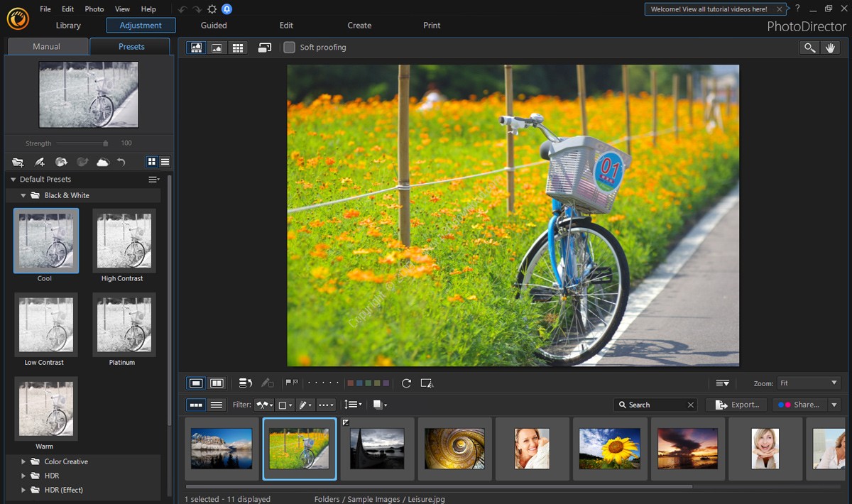Open the upload to cloud icon
This screenshot has height=504, width=852.
pos(102,162)
